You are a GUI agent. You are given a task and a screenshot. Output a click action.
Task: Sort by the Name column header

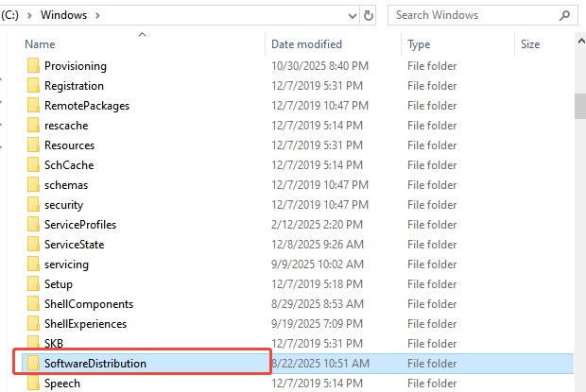pyautogui.click(x=40, y=44)
